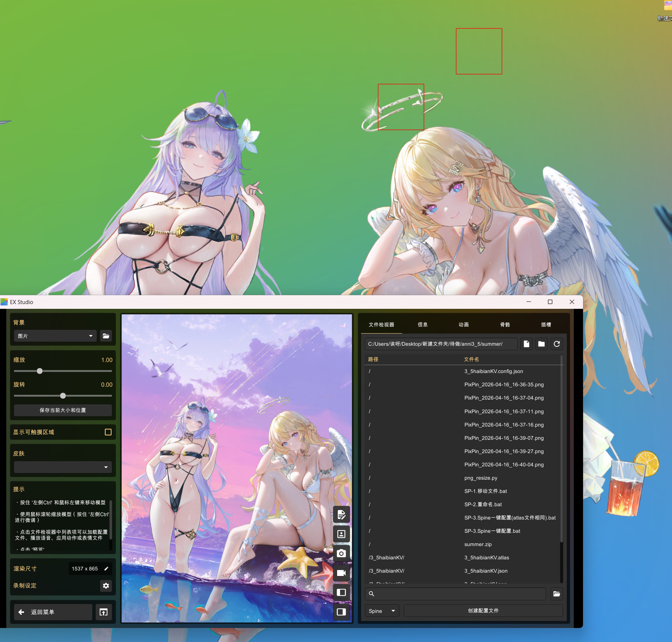Open recording settings gear icon
This screenshot has height=642, width=672.
tap(106, 586)
